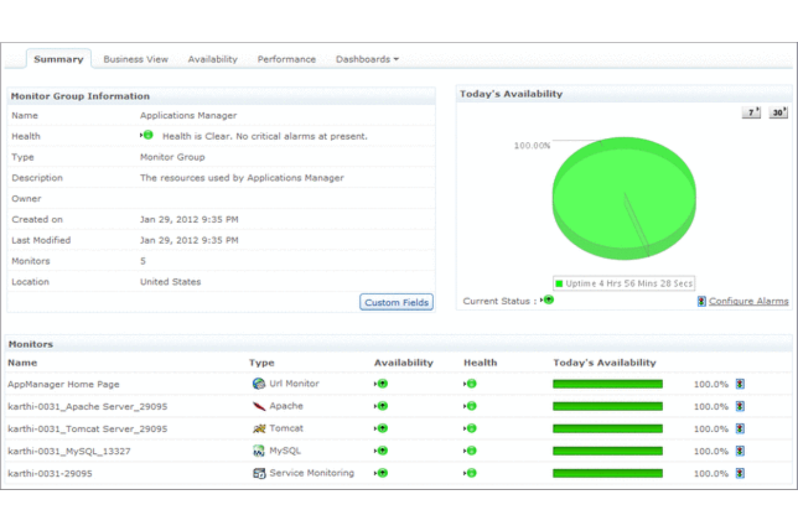Click the Current Status green indicator
Image resolution: width=798 pixels, height=532 pixels.
[x=547, y=300]
